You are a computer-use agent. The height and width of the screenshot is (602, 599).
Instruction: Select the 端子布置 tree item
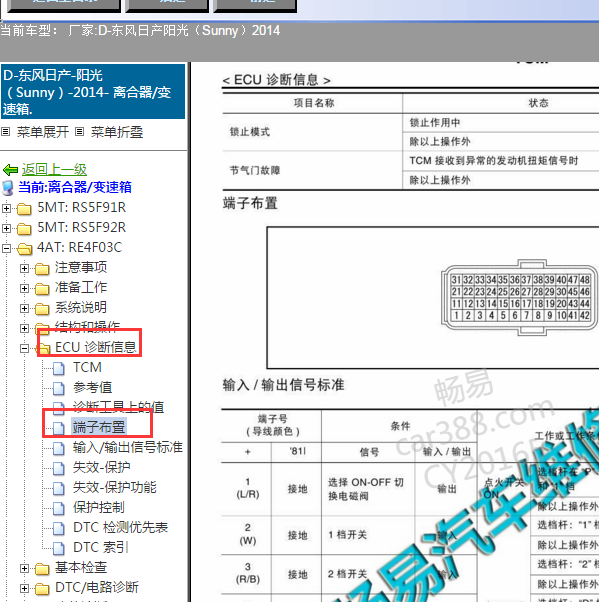(x=99, y=427)
